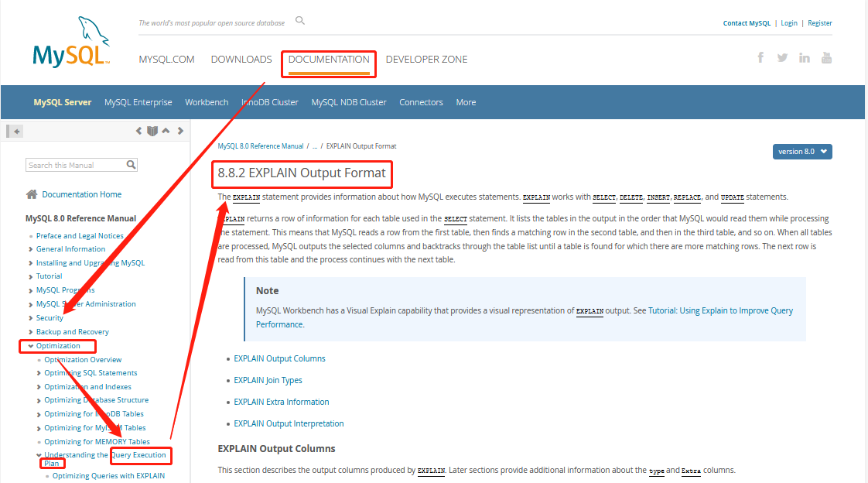Open MySQL Twitter page icon

pos(782,57)
